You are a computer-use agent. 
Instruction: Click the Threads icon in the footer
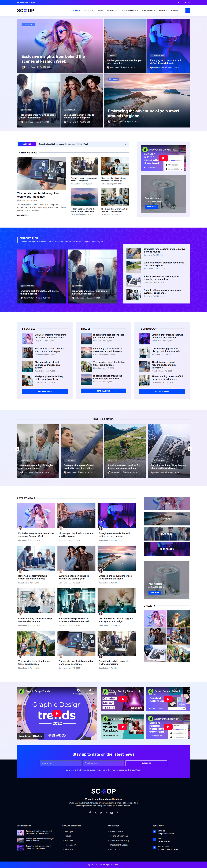click(117, 813)
